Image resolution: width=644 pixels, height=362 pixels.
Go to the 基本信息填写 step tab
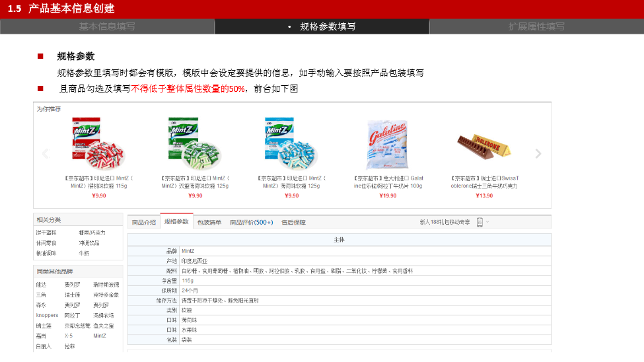click(107, 26)
